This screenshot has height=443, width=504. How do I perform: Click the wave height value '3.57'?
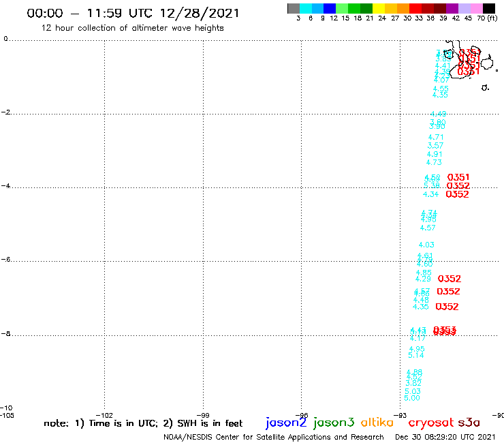(x=435, y=146)
